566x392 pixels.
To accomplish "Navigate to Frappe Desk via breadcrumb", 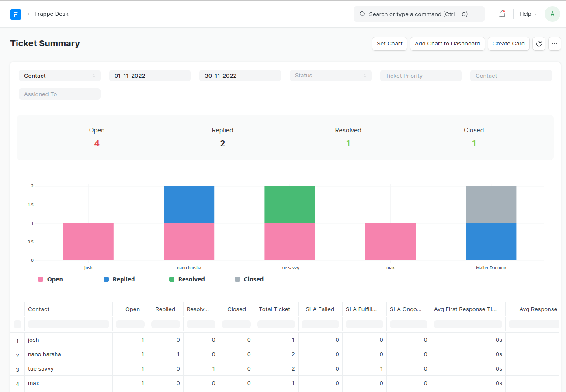I will pyautogui.click(x=51, y=14).
